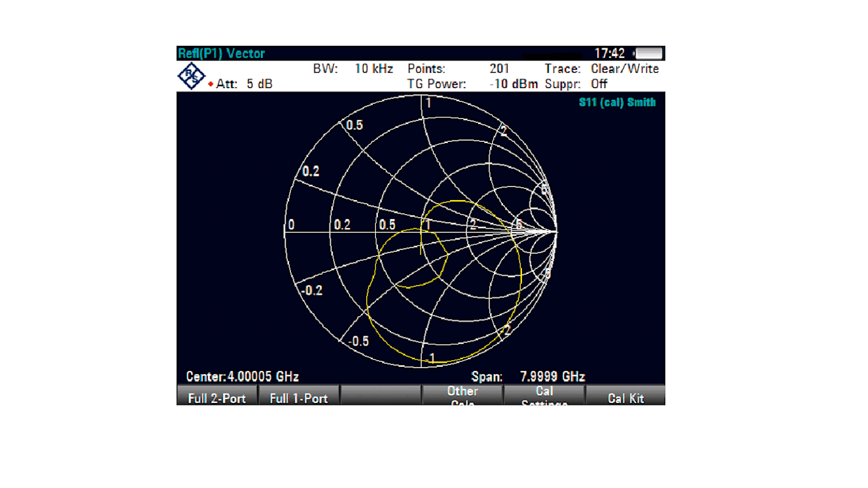868x488 pixels.
Task: Click the red dot beside Att
Action: click(x=211, y=84)
